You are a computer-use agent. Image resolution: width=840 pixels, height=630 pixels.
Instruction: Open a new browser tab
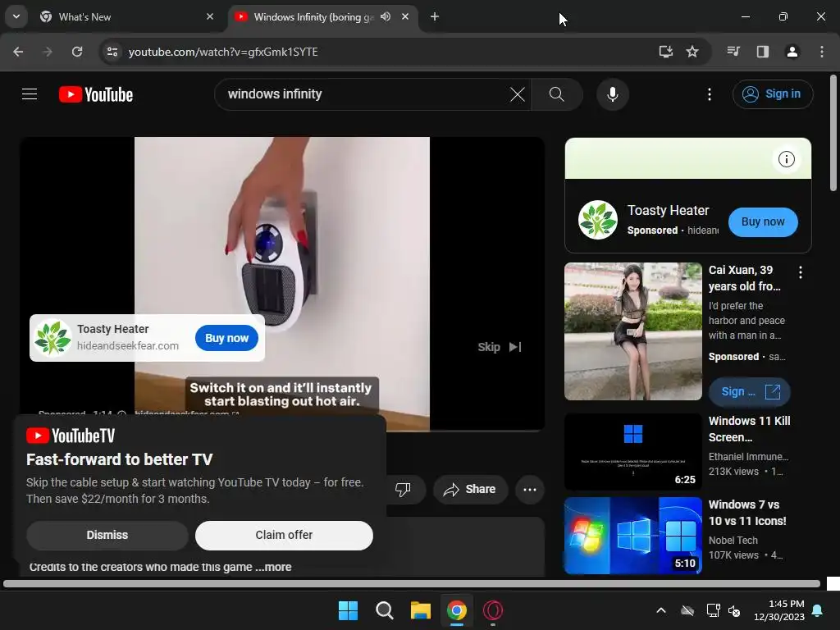[x=435, y=16]
